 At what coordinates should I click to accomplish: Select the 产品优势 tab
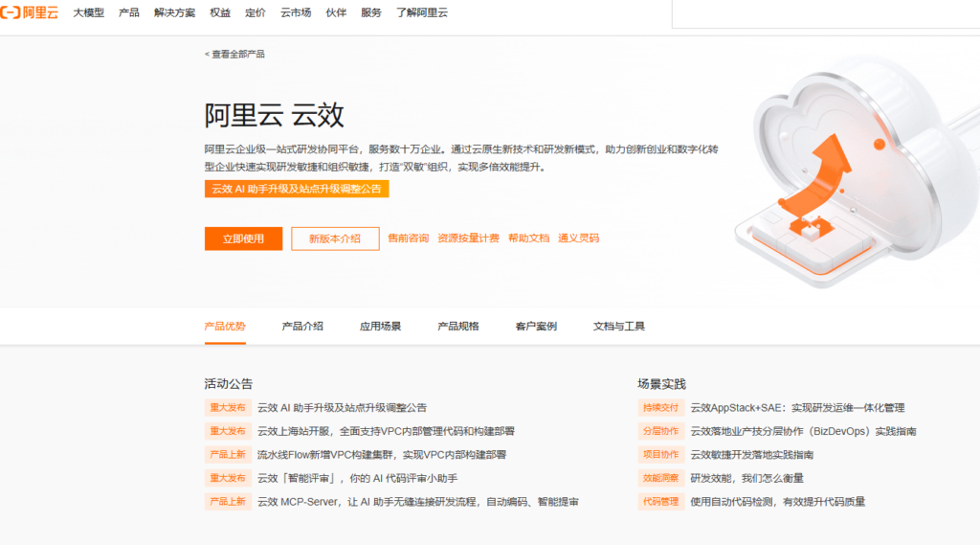coord(225,326)
